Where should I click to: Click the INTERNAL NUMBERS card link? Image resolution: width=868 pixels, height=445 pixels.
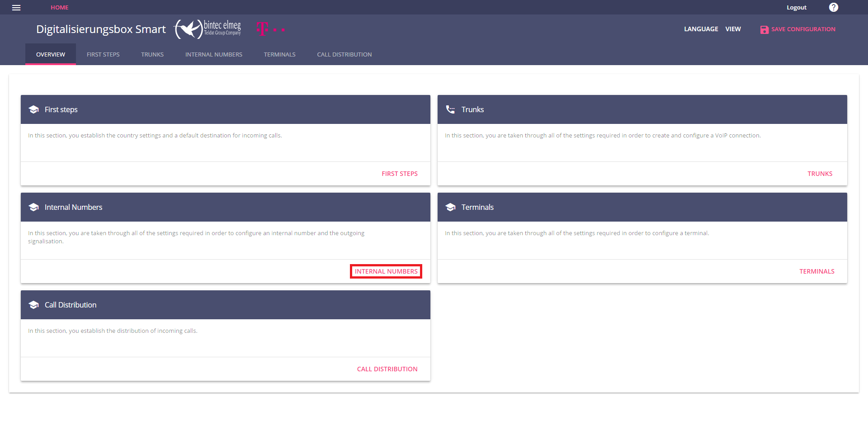(386, 271)
